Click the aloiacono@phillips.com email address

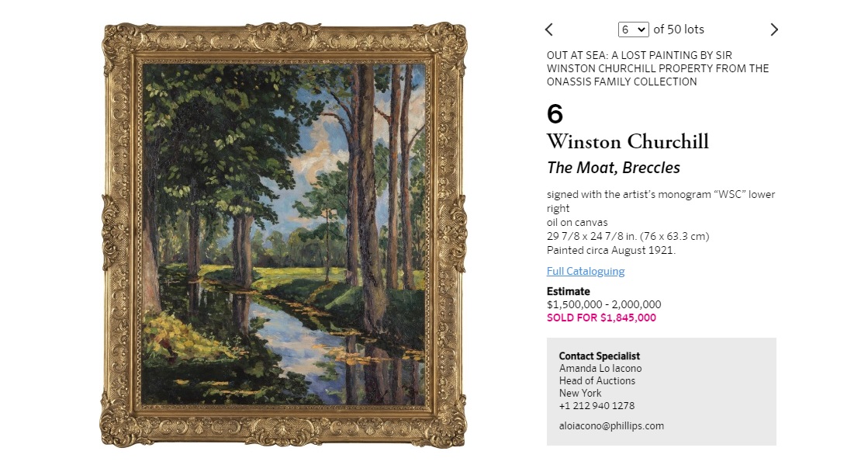(x=611, y=425)
